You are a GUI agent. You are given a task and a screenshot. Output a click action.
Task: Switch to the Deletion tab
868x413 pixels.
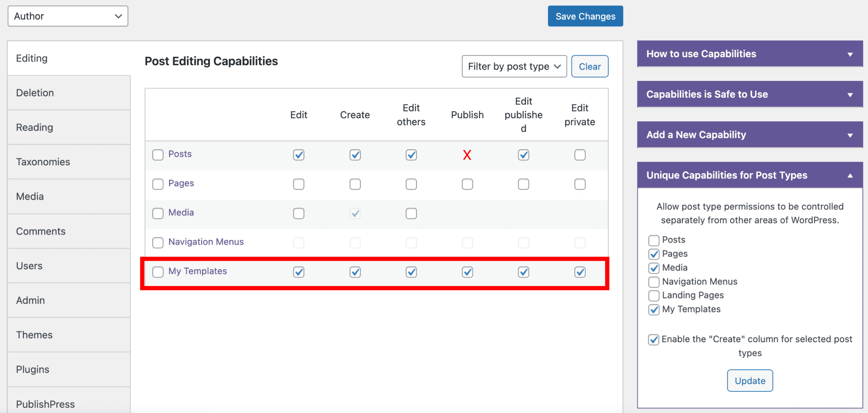[69, 93]
